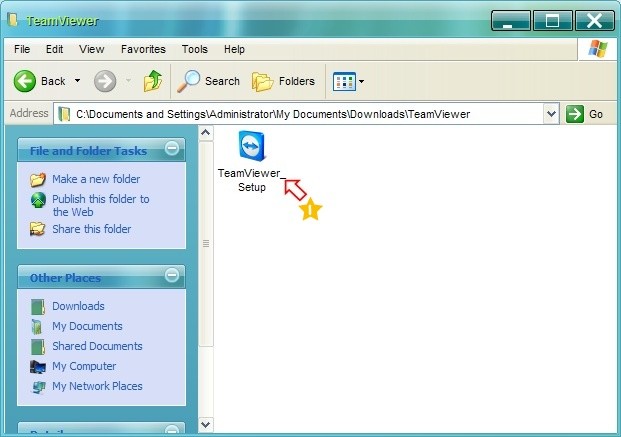
Task: Click Publish this folder to the Web
Action: pyautogui.click(x=101, y=205)
